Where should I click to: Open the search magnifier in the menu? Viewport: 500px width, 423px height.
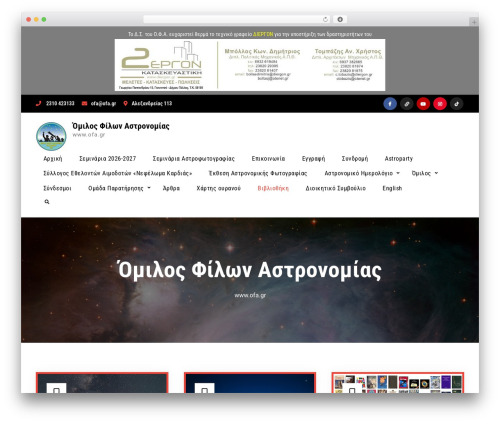47,202
